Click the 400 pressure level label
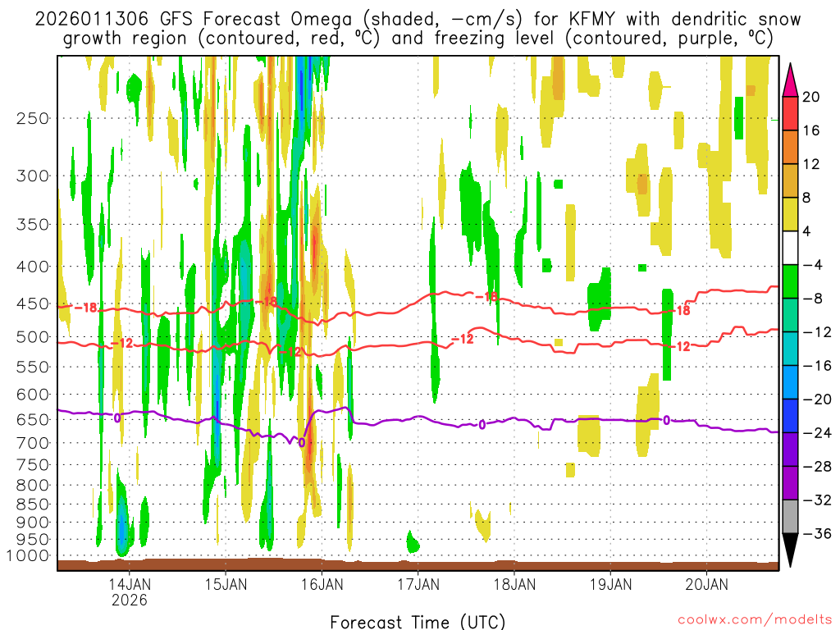 coord(33,267)
